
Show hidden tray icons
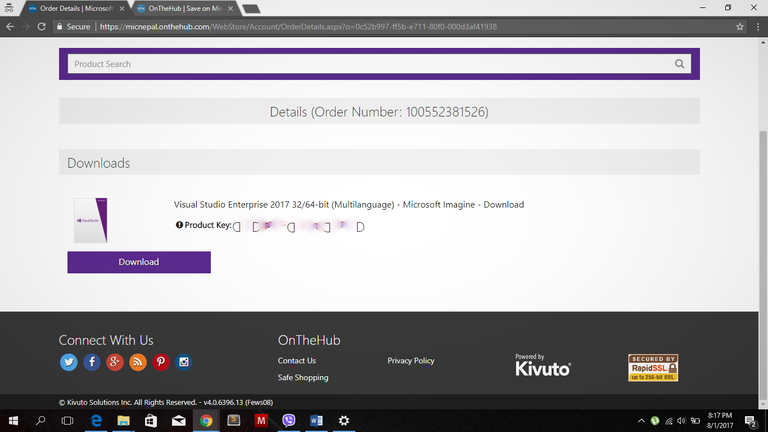(641, 421)
